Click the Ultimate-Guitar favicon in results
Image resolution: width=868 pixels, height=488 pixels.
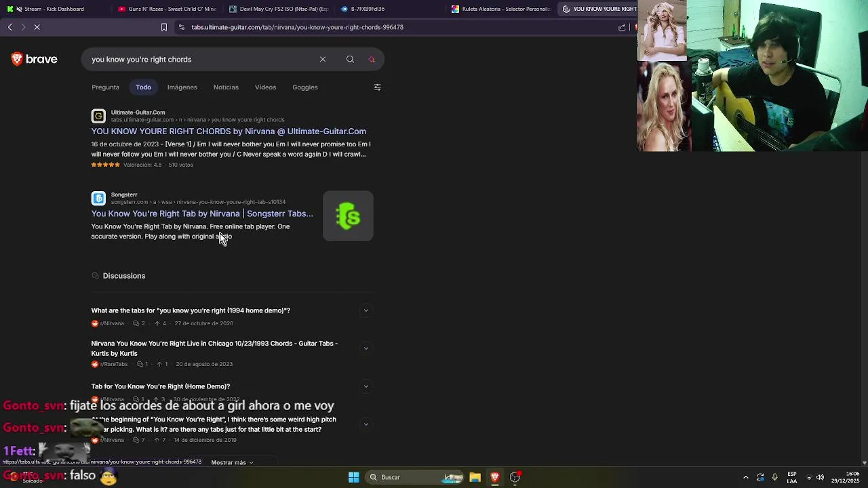point(98,116)
